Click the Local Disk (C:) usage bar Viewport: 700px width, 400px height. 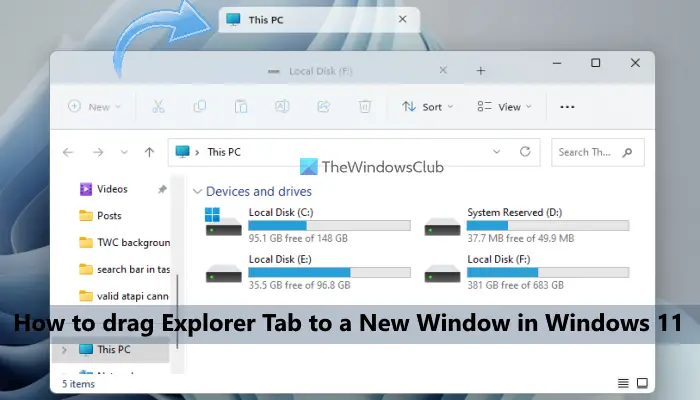tap(329, 225)
